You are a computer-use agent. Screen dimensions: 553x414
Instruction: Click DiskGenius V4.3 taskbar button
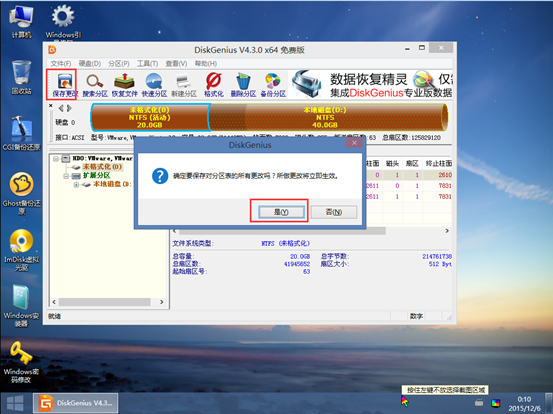click(x=75, y=403)
